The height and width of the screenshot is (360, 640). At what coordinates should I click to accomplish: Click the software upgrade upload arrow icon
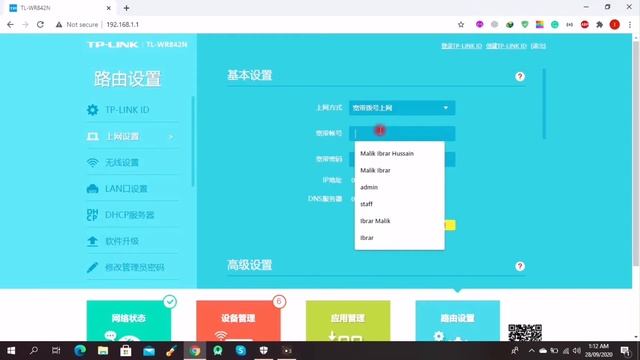click(93, 241)
